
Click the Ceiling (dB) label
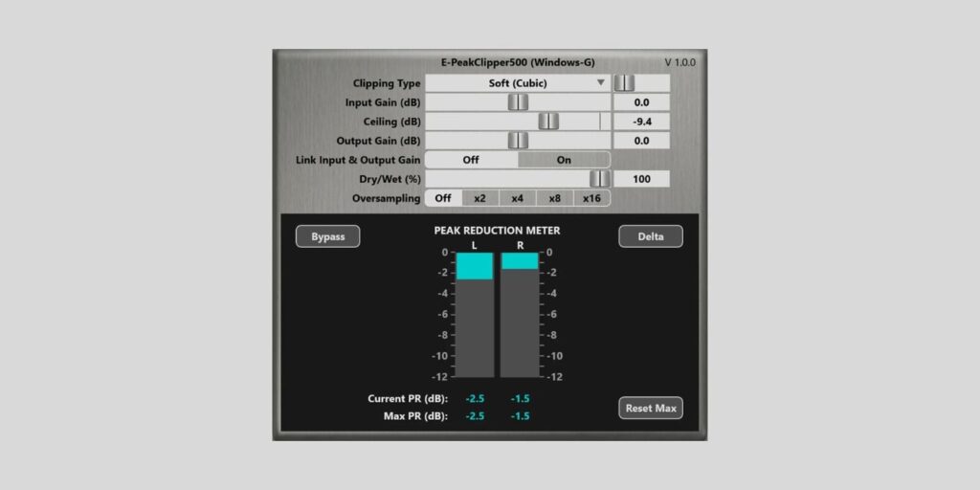(x=391, y=122)
